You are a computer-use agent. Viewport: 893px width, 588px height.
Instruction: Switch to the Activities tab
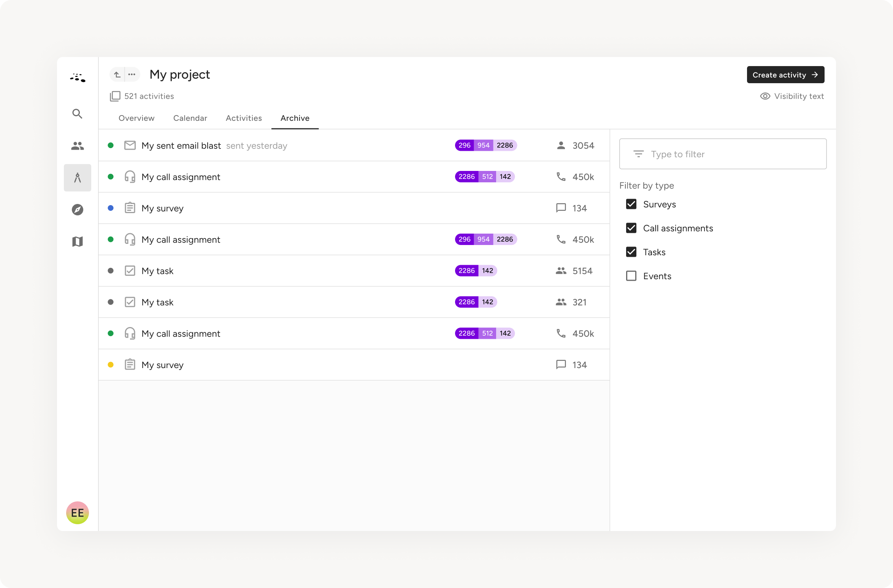point(244,118)
